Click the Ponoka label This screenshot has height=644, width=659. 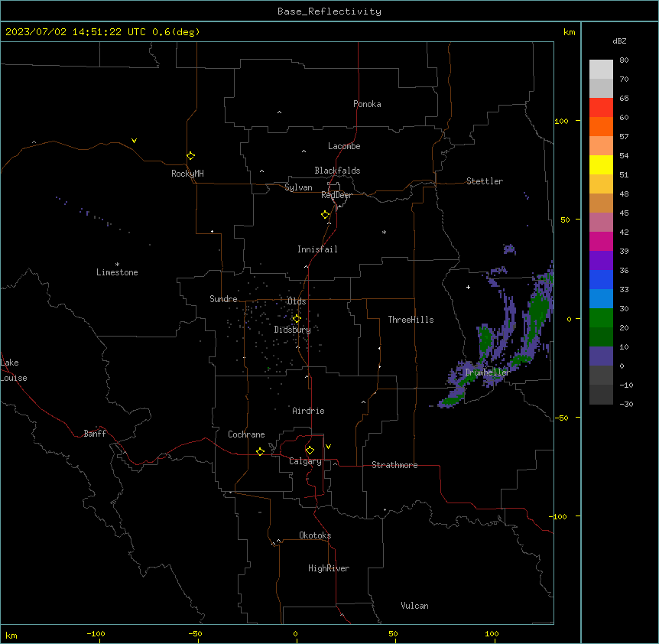(x=367, y=104)
